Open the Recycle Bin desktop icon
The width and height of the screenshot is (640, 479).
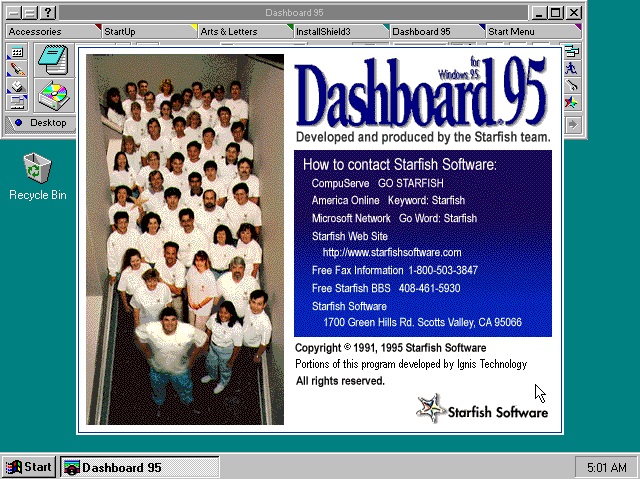(38, 176)
